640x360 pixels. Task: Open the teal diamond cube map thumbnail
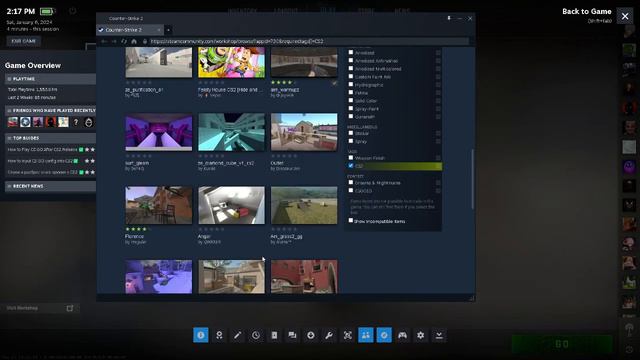pyautogui.click(x=231, y=132)
